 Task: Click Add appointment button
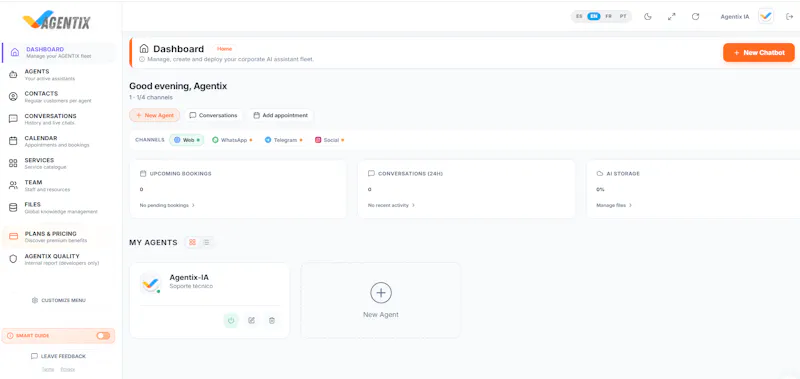(x=281, y=115)
